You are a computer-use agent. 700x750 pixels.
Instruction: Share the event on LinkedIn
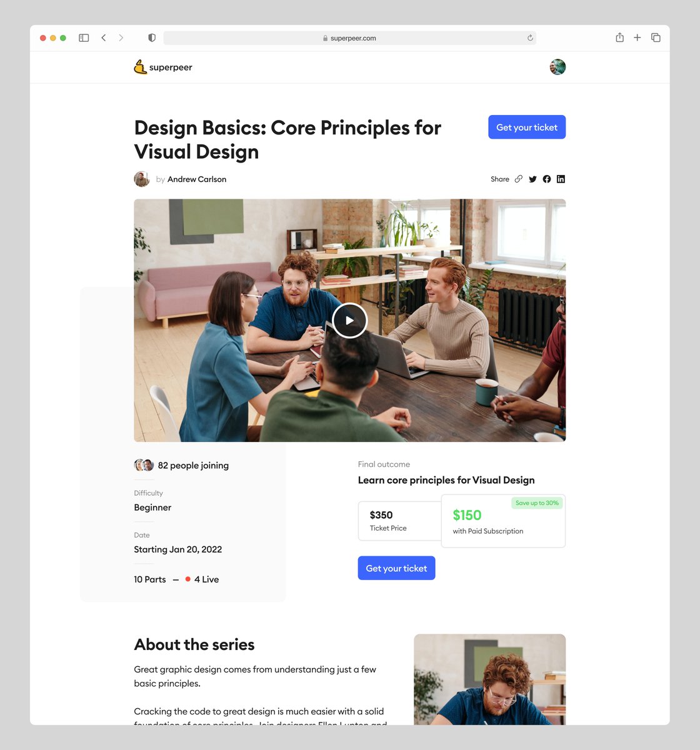click(x=561, y=179)
